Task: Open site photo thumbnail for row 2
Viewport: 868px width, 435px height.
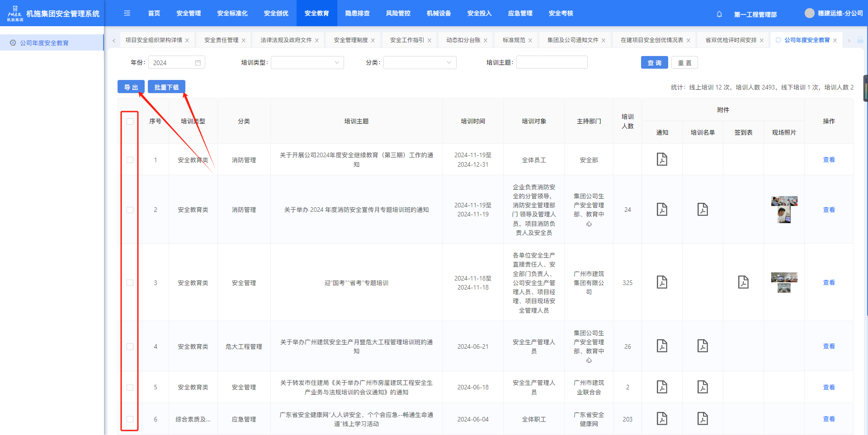Action: pos(784,210)
